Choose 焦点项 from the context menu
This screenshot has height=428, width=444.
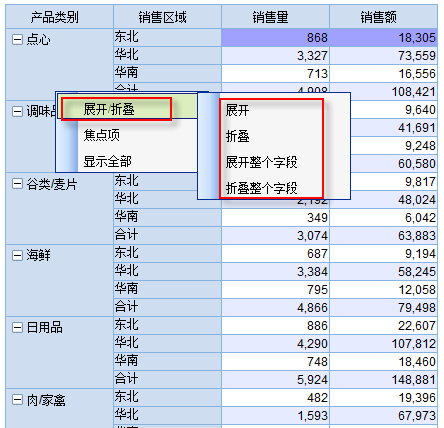[x=101, y=135]
